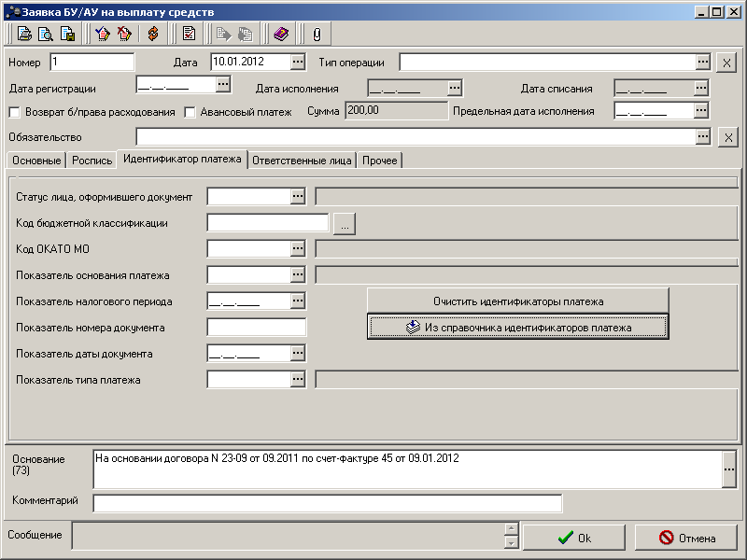The height and width of the screenshot is (560, 747).
Task: Open the Дата calendar dropdown button
Action: (297, 62)
